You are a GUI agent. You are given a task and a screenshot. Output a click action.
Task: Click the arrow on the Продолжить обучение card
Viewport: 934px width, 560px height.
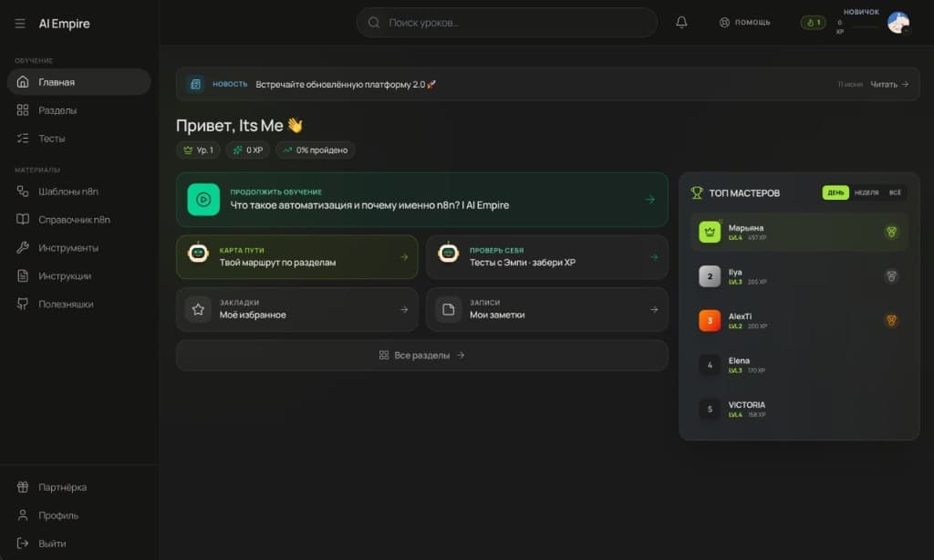tap(649, 200)
